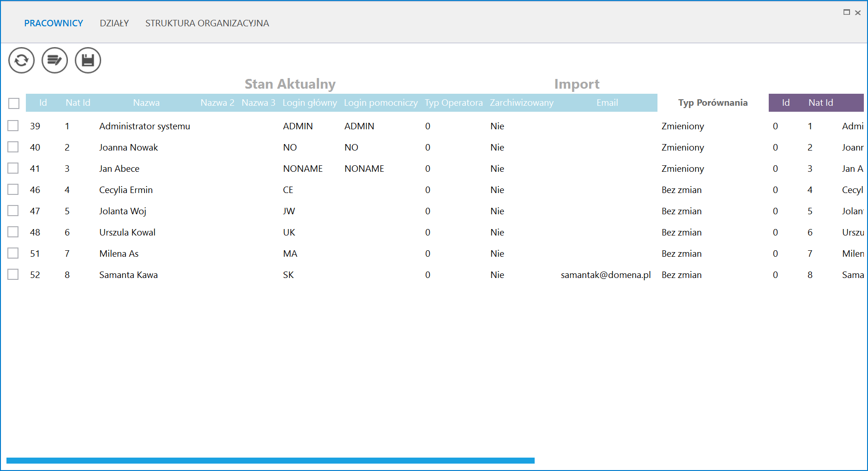Image resolution: width=868 pixels, height=471 pixels.
Task: Click the samantak@domena.pl email cell
Action: [606, 275]
